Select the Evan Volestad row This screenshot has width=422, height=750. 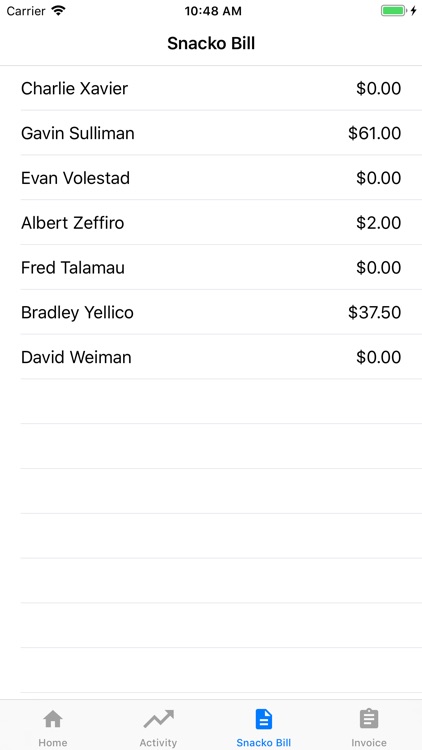(x=211, y=178)
